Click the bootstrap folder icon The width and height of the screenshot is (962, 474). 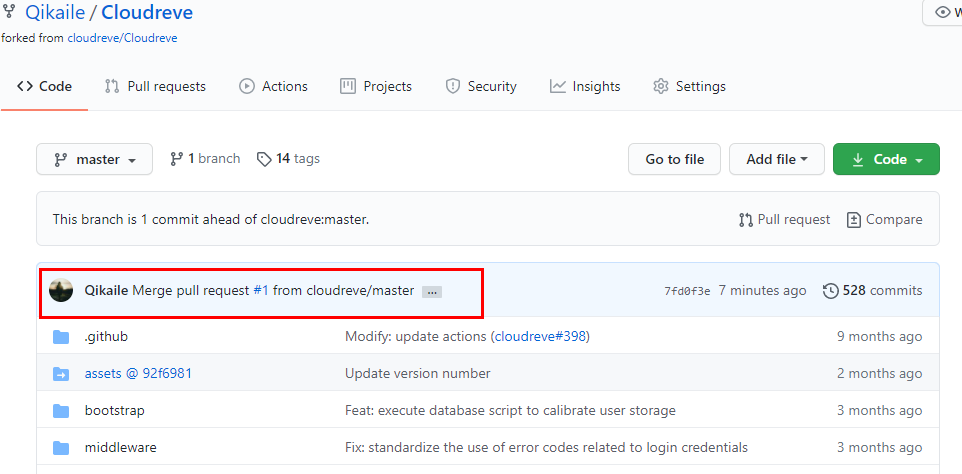[61, 411]
